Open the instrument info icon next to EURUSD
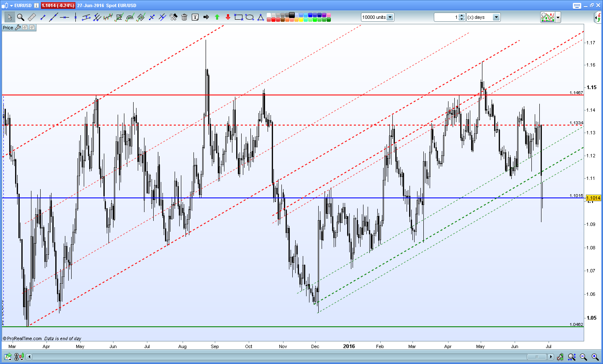 tap(36, 5)
